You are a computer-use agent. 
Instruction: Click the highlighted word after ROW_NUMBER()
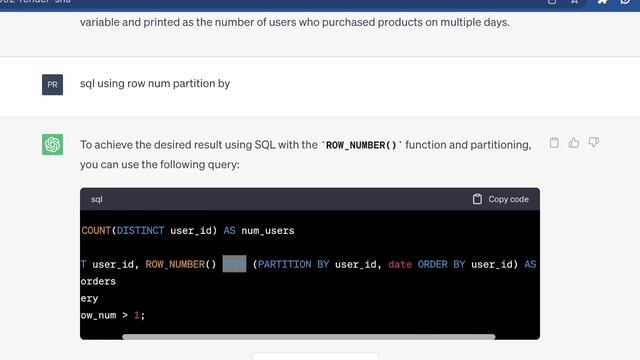[234, 264]
